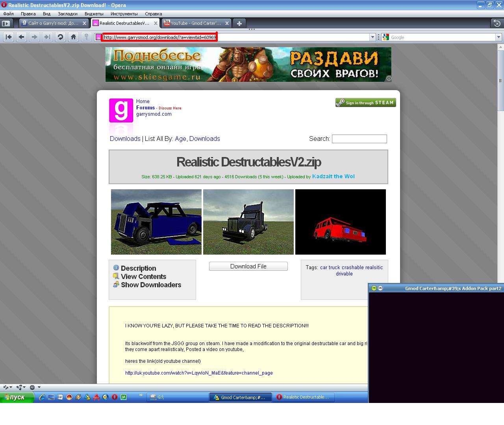Switch to the YouTube Gmod Carter tab
The image size is (504, 425).
[x=196, y=23]
